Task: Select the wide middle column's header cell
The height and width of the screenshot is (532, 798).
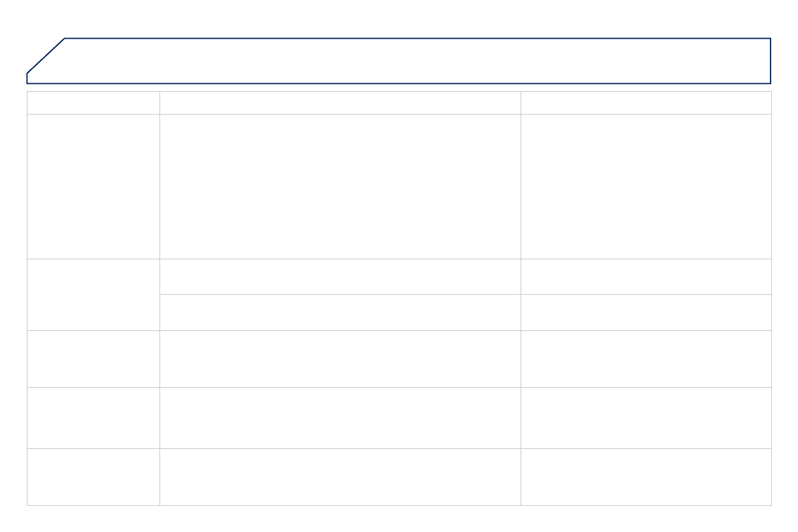Action: tap(340, 103)
